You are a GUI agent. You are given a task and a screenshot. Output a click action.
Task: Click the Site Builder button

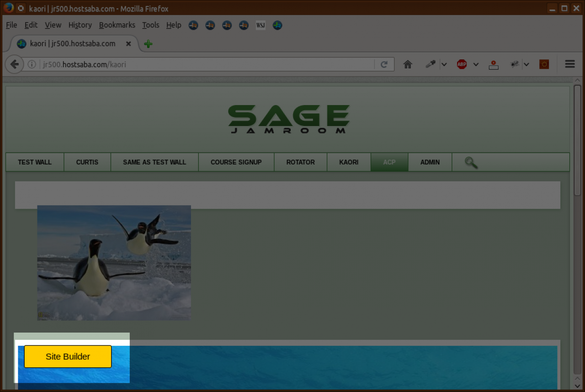(x=68, y=356)
